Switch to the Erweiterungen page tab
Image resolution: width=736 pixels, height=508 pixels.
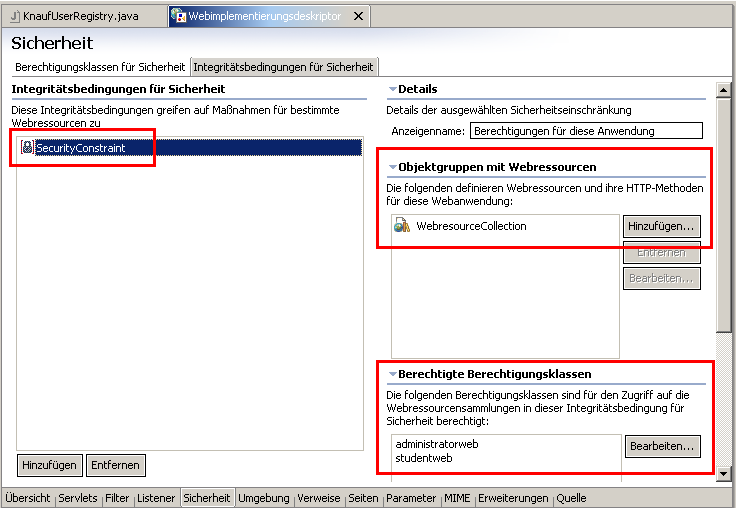(x=513, y=498)
